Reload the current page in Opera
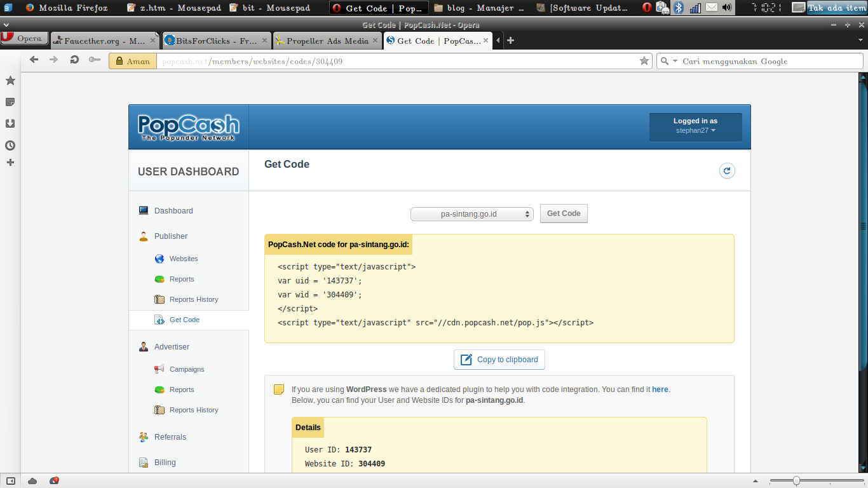This screenshot has width=868, height=488. 74,60
